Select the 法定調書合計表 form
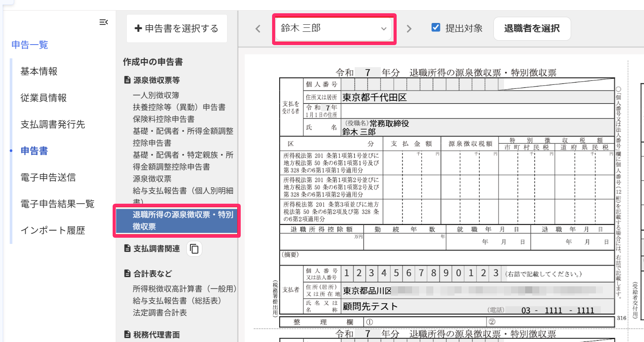The image size is (644, 342). 159,312
